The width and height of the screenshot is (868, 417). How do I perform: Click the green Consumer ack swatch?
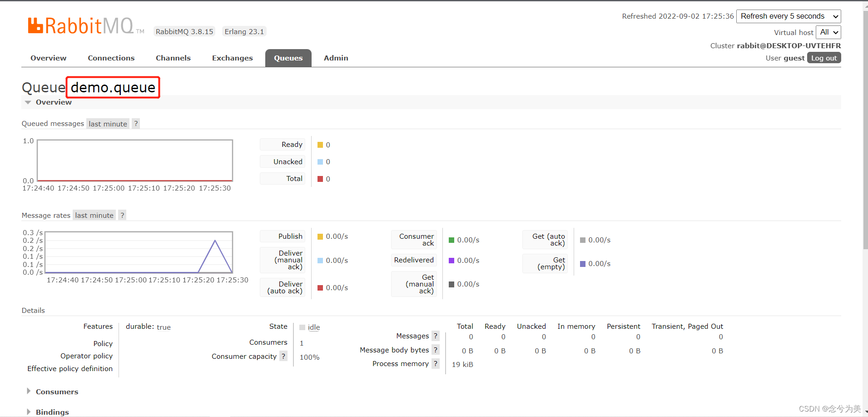point(451,240)
